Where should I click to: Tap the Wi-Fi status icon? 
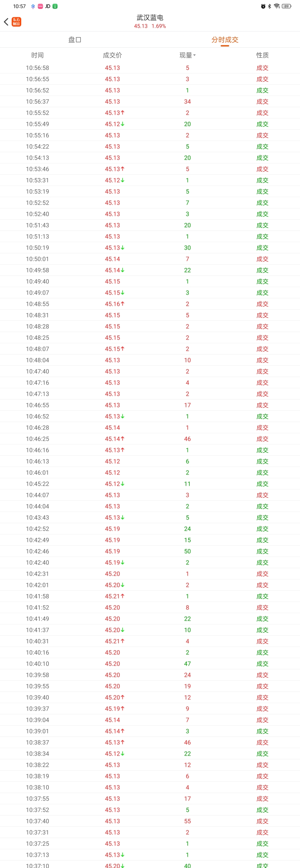click(x=277, y=6)
